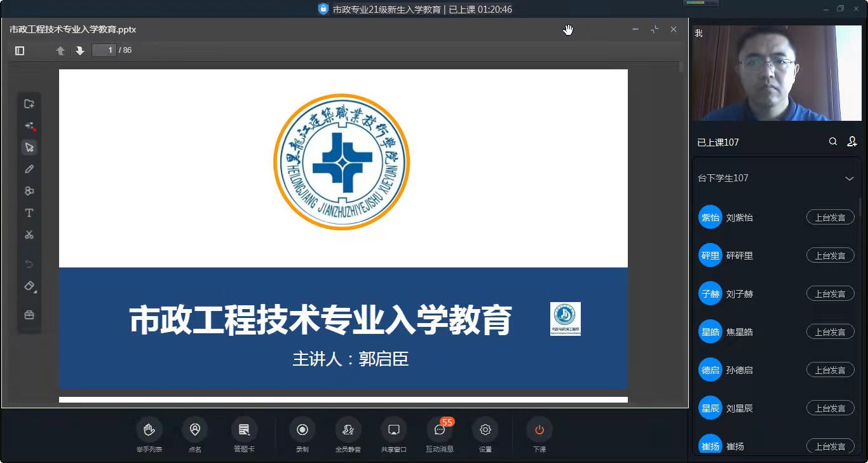Open the roll call (点名) feature
Image resolution: width=868 pixels, height=463 pixels.
coord(194,435)
